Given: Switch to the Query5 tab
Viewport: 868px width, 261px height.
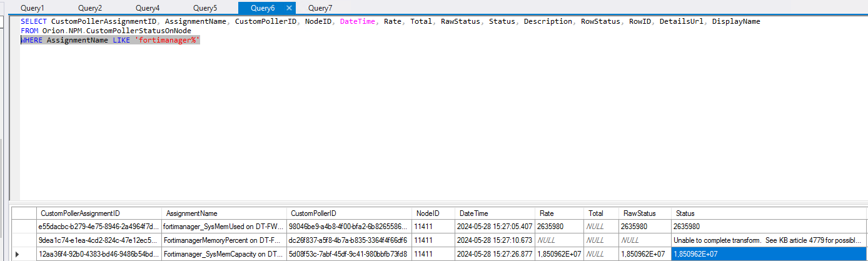Looking at the screenshot, I should tap(205, 8).
